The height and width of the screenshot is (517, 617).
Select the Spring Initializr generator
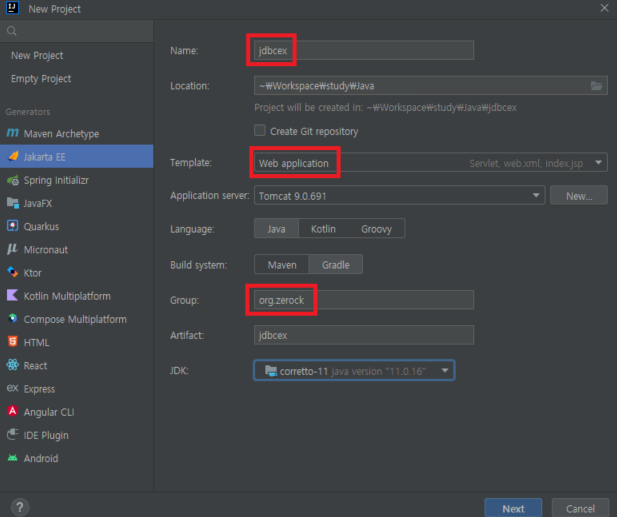coord(76,180)
